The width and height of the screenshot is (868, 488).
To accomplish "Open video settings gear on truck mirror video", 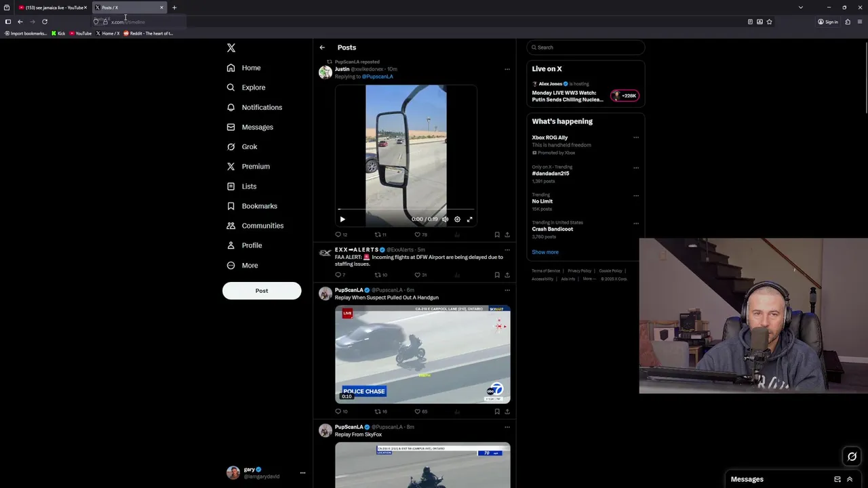I will pyautogui.click(x=457, y=220).
